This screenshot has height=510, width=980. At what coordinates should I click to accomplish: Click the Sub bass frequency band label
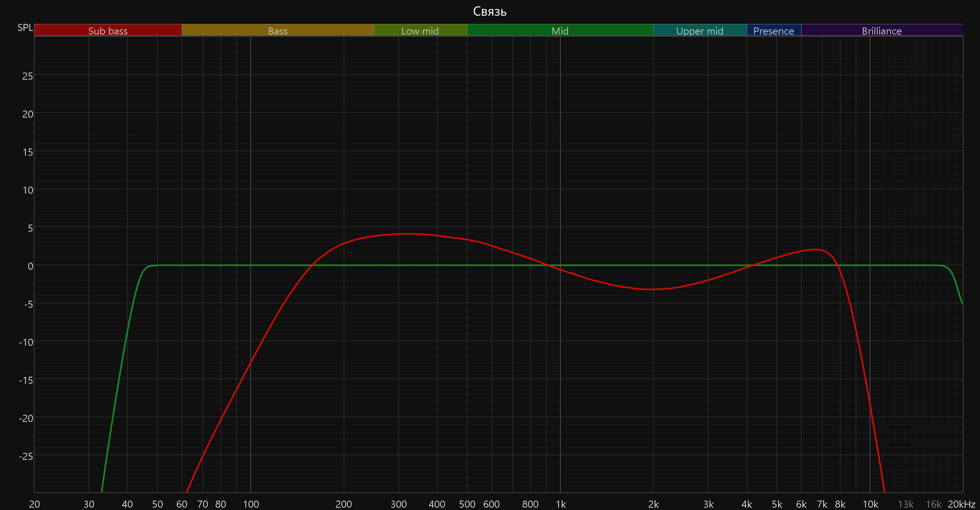(x=108, y=31)
